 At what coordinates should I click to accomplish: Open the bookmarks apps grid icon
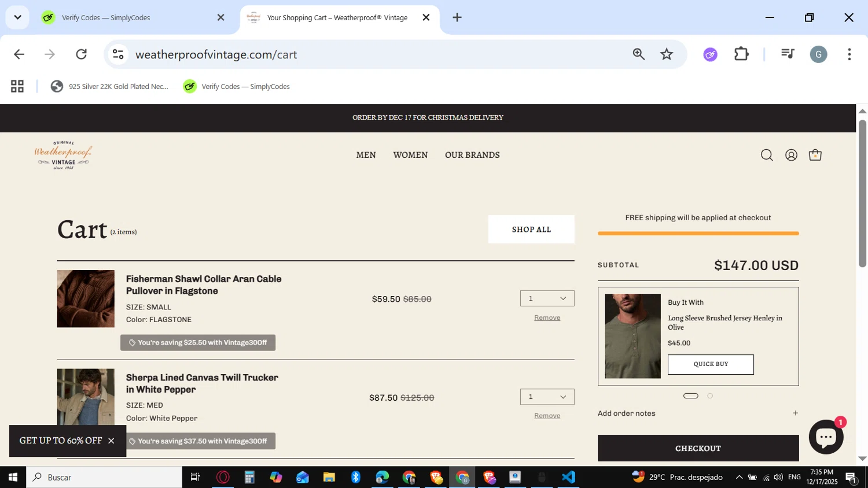coord(17,86)
